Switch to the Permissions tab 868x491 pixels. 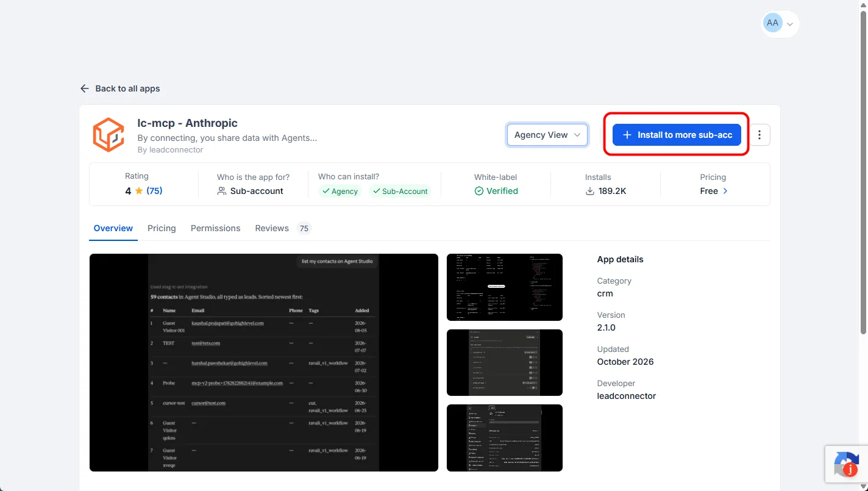tap(216, 228)
